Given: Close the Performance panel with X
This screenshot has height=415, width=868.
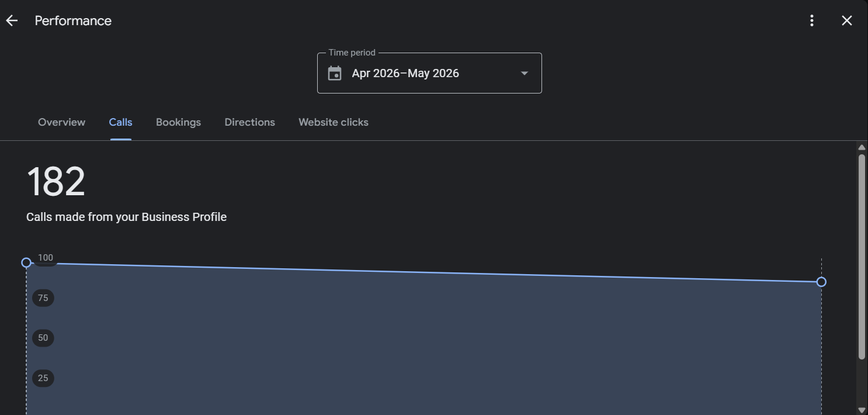Looking at the screenshot, I should pos(847,20).
